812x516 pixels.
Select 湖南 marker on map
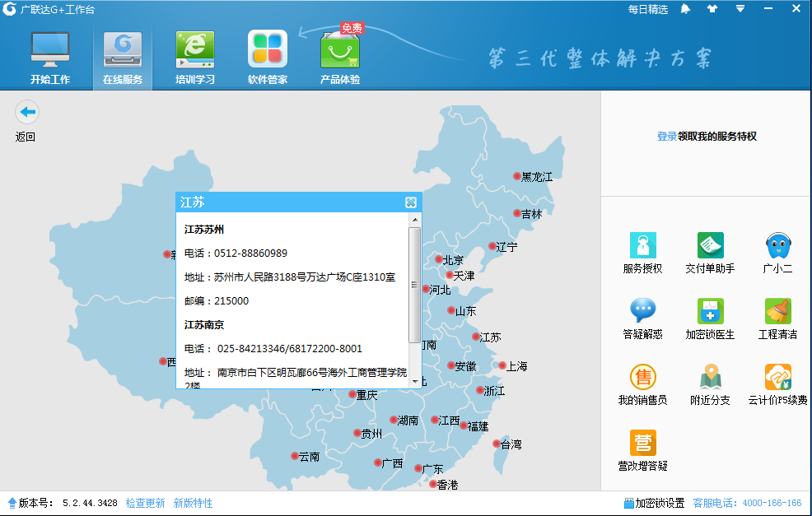click(394, 420)
